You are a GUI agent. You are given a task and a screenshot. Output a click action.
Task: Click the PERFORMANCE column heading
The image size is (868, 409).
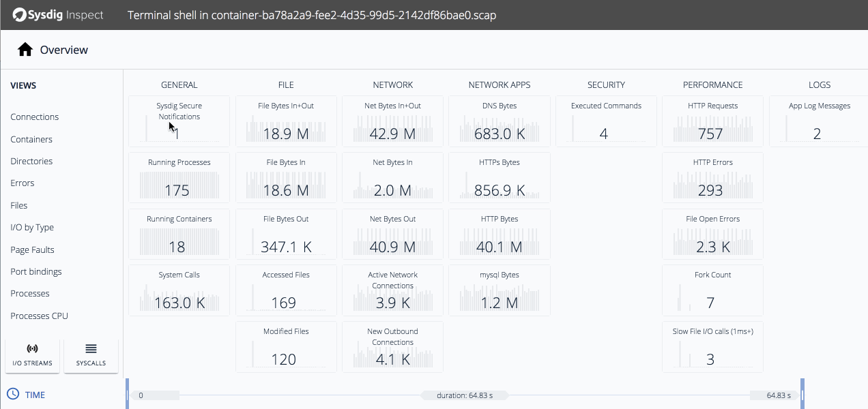(x=713, y=85)
